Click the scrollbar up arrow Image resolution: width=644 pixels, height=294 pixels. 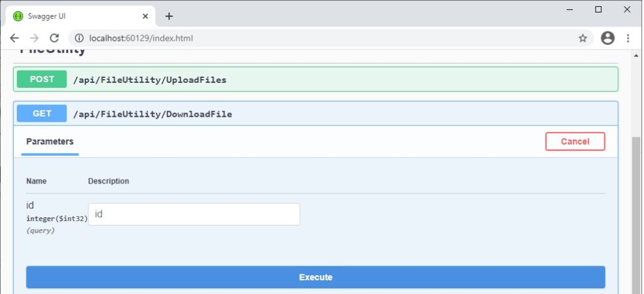pyautogui.click(x=636, y=55)
